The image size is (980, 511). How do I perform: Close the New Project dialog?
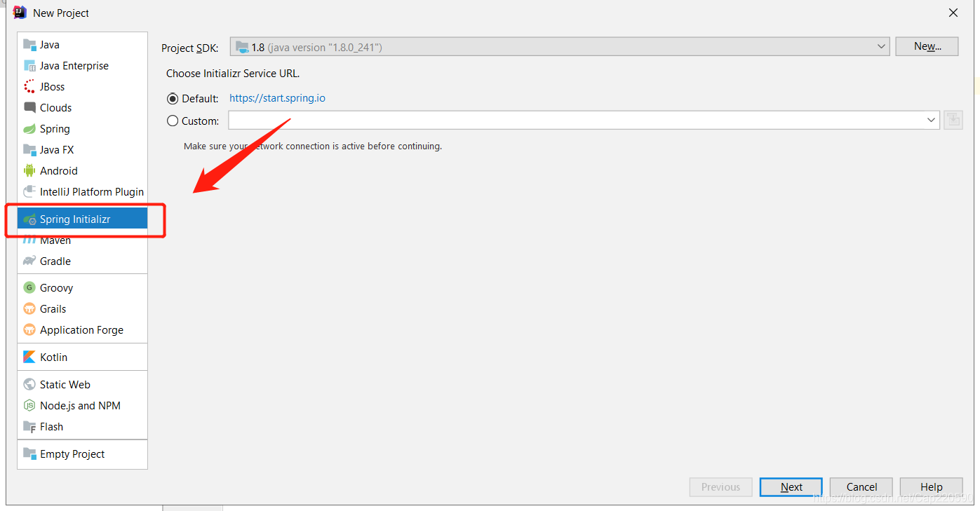[953, 13]
